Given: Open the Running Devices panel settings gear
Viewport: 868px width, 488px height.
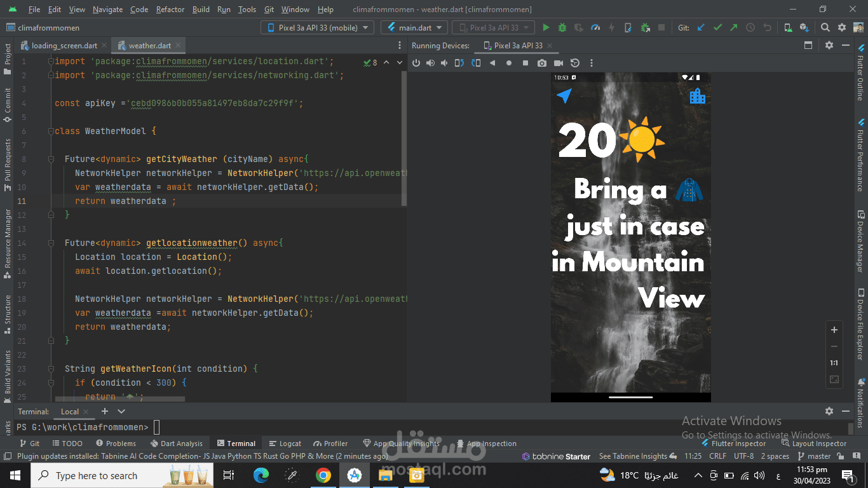Looking at the screenshot, I should (x=829, y=45).
